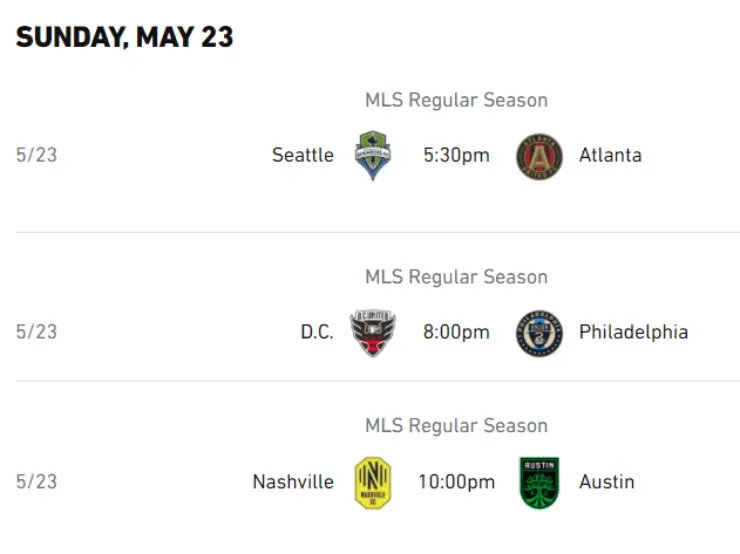Go to the Philadelphia team name link
Viewport: 740px width, 554px height.
633,332
